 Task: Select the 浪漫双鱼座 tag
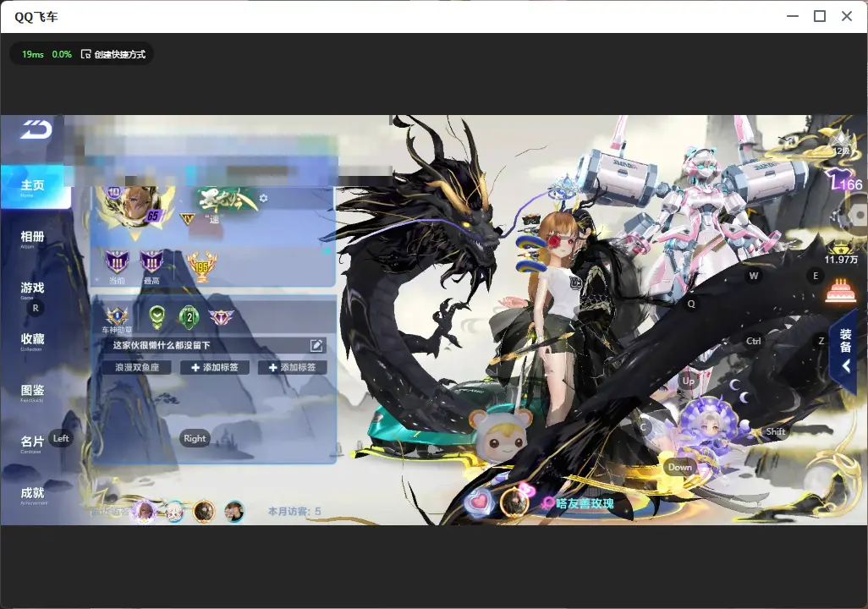click(x=137, y=367)
